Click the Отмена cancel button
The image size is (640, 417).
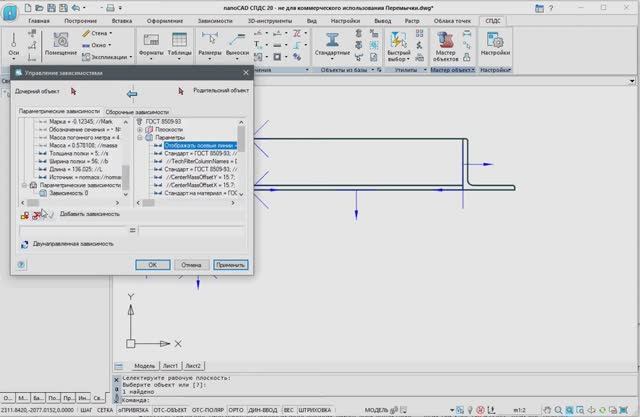click(191, 265)
